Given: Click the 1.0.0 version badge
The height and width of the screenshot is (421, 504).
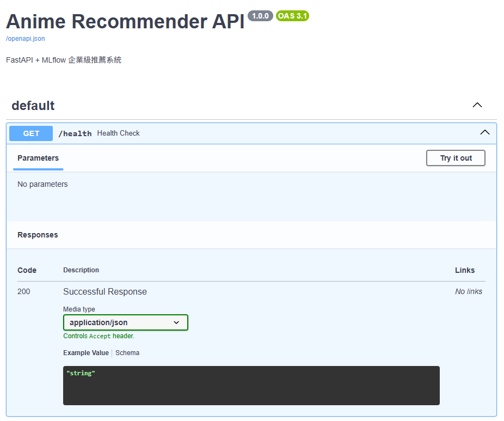Looking at the screenshot, I should coord(260,16).
